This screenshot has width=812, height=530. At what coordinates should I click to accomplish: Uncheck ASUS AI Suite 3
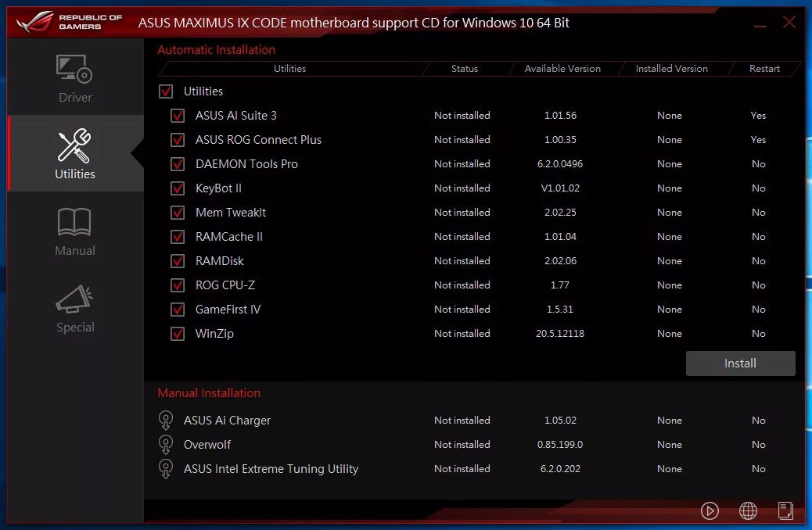[x=178, y=116]
